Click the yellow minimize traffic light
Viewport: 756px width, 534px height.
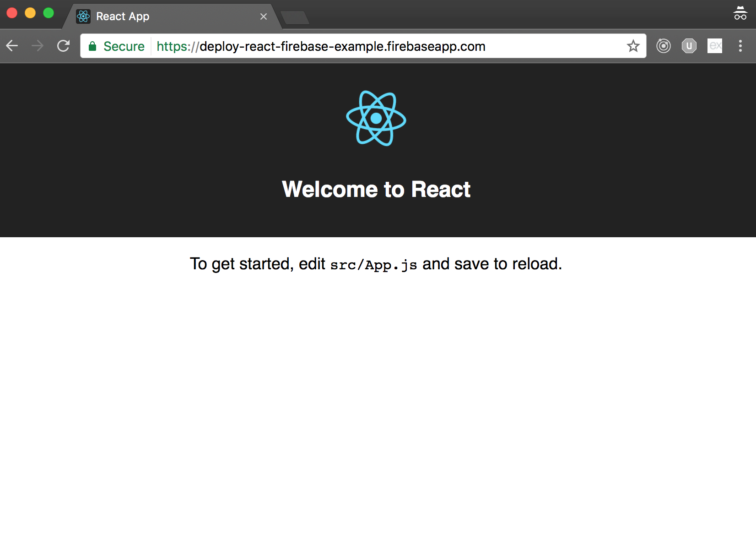tap(30, 13)
